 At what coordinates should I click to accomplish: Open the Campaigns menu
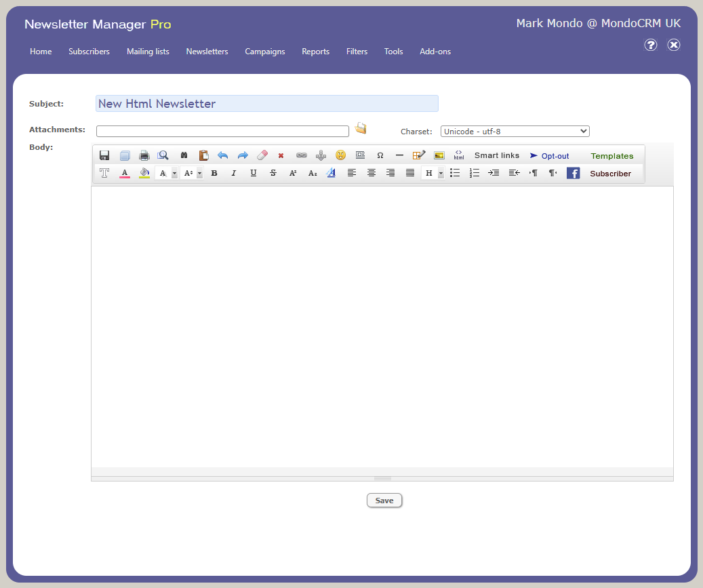click(265, 52)
